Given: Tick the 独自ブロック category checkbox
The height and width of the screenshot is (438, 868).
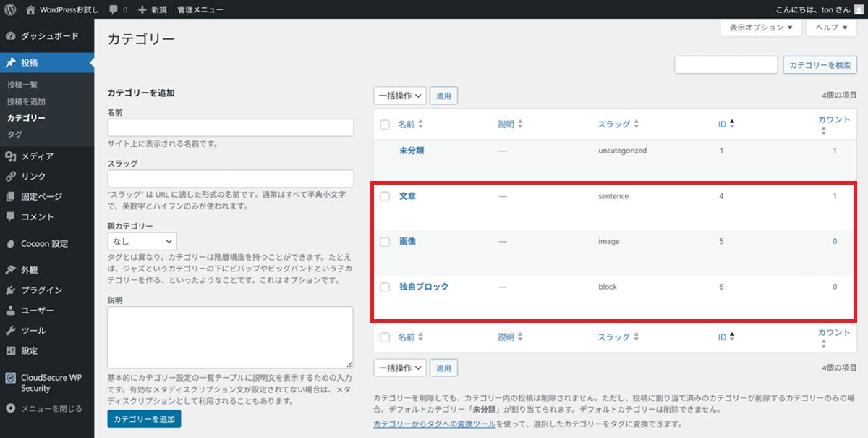Looking at the screenshot, I should tap(385, 287).
